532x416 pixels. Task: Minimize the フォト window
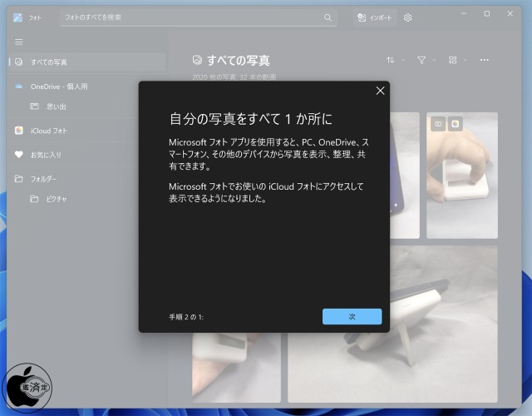pyautogui.click(x=464, y=13)
